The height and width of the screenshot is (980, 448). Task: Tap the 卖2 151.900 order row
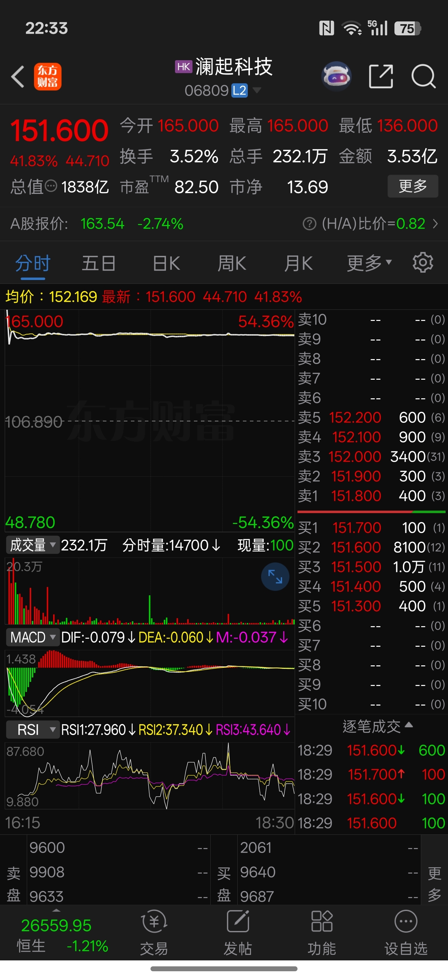pos(371,476)
